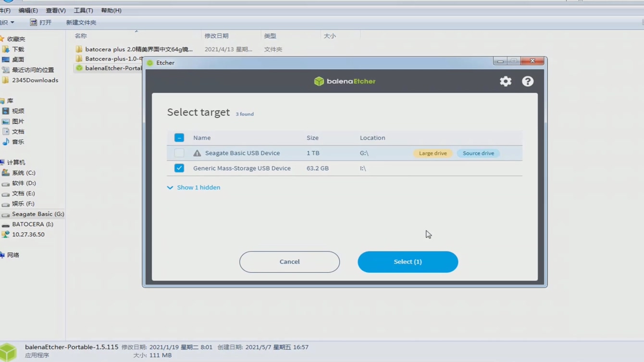
Task: Click the 娱乐 (F:) drive icon
Action: (x=6, y=204)
